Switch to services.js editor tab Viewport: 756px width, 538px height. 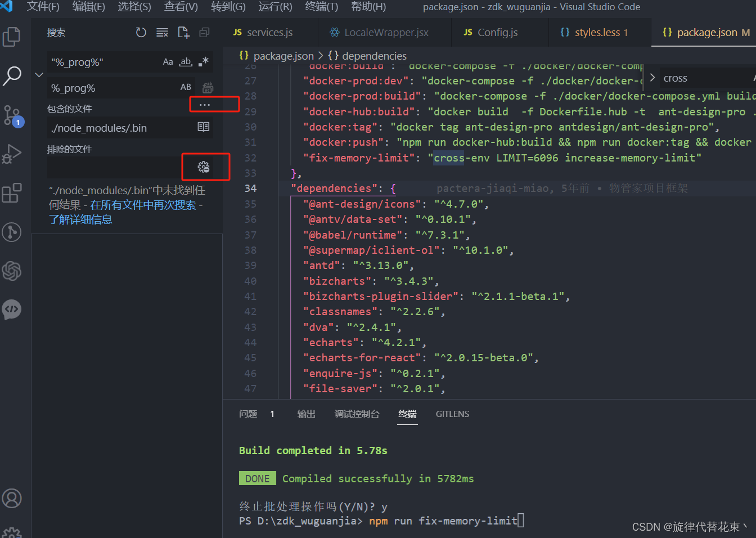[271, 32]
